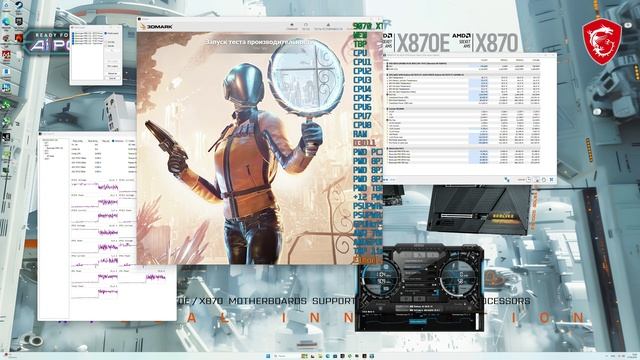Collapse the first sensor group in the HWiNFO window
Screen dimensions: 640x360
(387, 63)
